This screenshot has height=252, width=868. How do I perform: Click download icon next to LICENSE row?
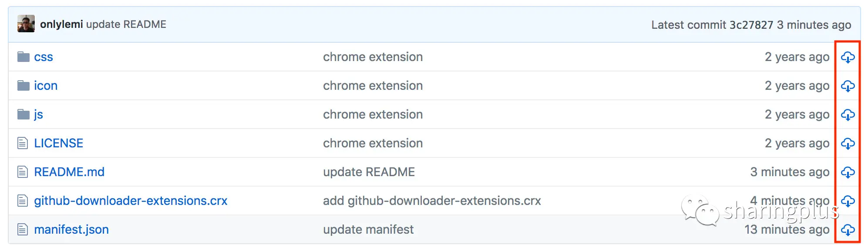pyautogui.click(x=847, y=143)
